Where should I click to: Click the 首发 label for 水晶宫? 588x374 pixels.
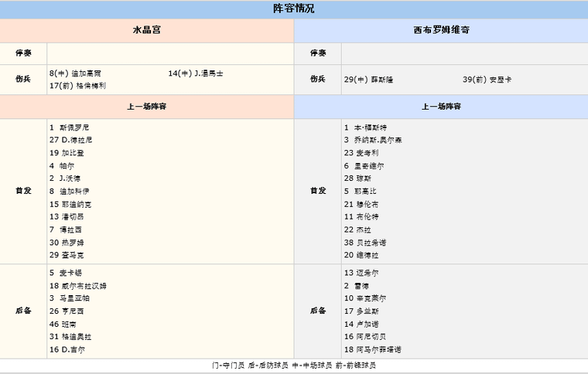23,191
